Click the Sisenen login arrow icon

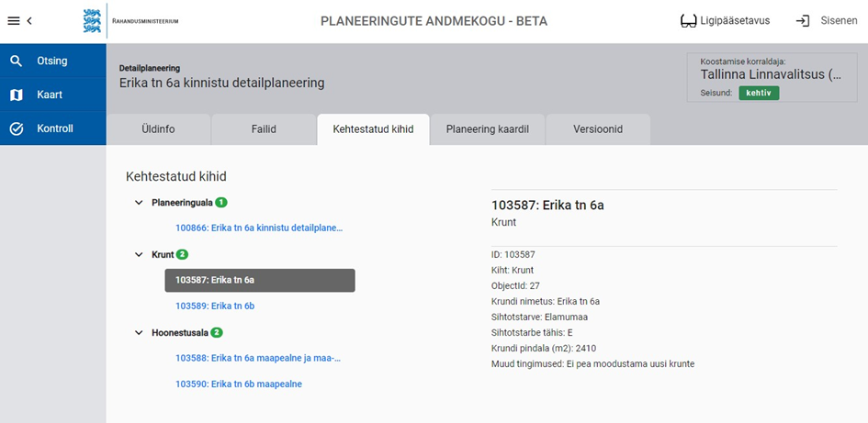pos(803,20)
